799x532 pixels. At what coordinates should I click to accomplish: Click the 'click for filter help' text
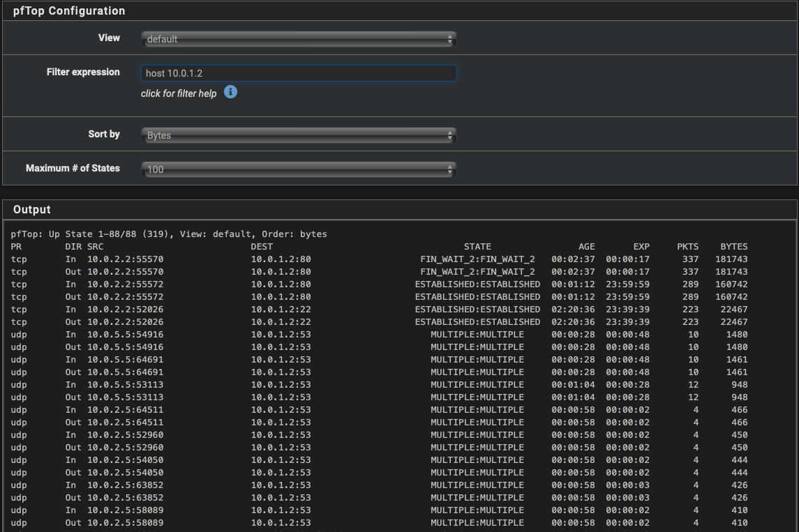pos(179,93)
